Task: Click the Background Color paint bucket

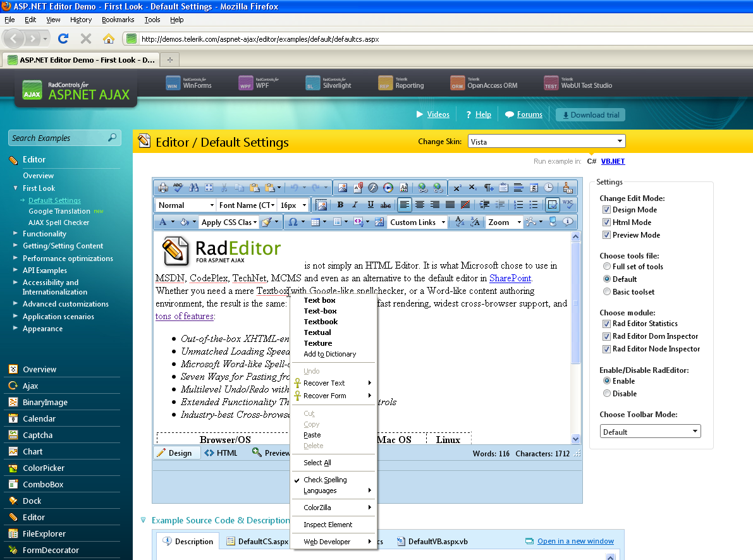Action: tap(185, 222)
